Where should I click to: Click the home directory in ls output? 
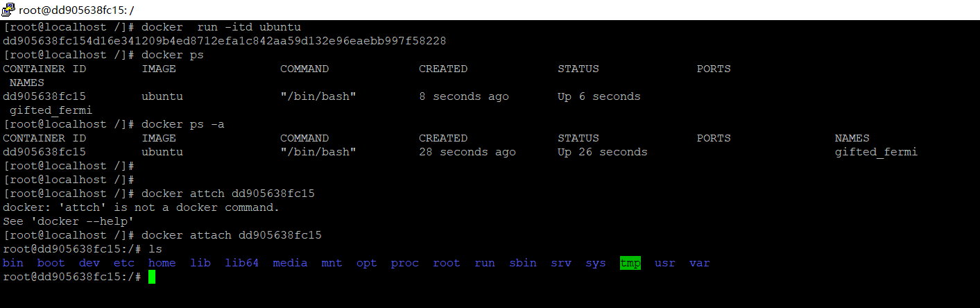pyautogui.click(x=162, y=263)
